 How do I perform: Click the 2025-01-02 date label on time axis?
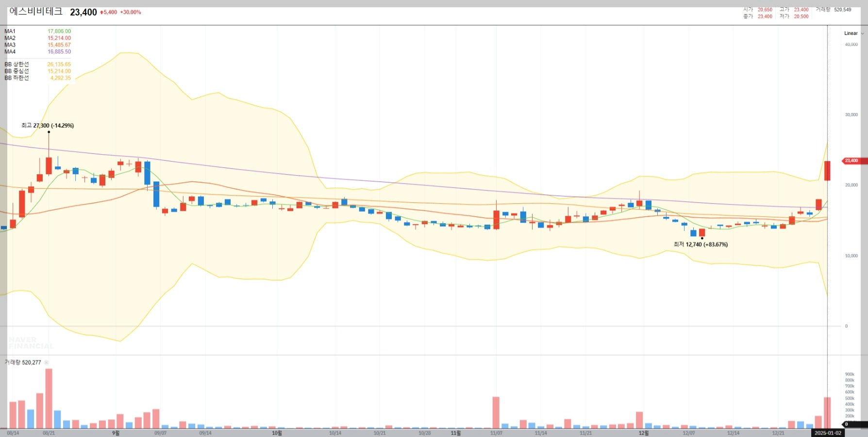point(828,433)
